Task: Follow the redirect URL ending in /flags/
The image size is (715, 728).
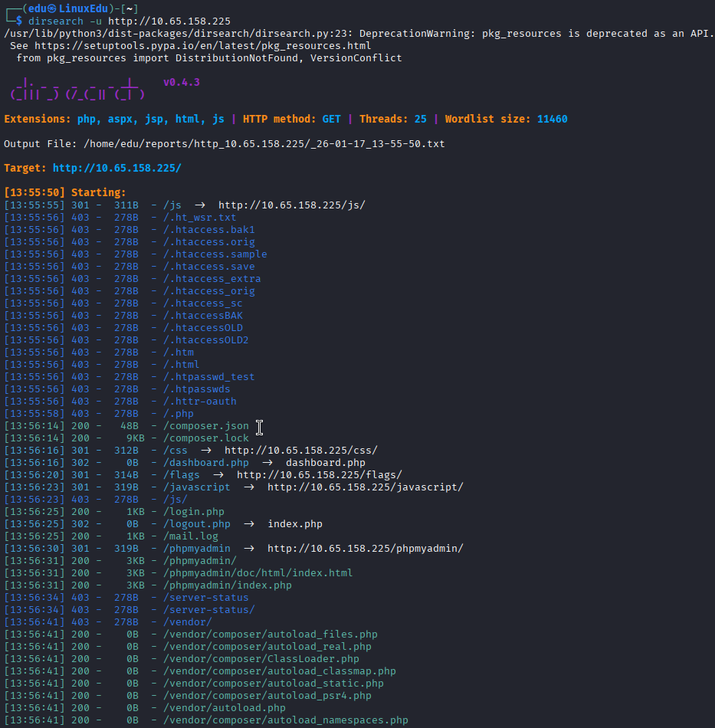Action: pos(320,475)
